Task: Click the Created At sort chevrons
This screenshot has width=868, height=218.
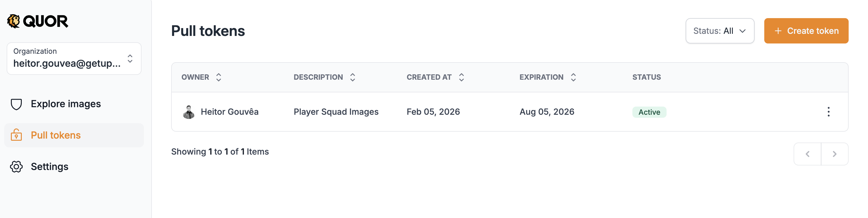Action: click(461, 77)
